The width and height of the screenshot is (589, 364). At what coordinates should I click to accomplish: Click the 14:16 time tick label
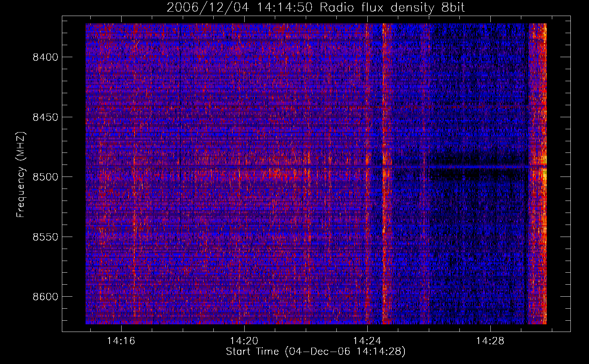click(121, 341)
